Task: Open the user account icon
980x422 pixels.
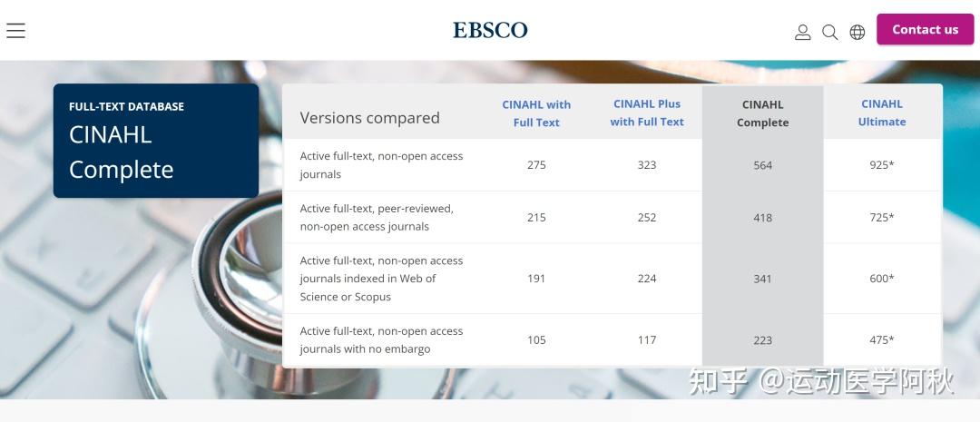Action: click(802, 32)
